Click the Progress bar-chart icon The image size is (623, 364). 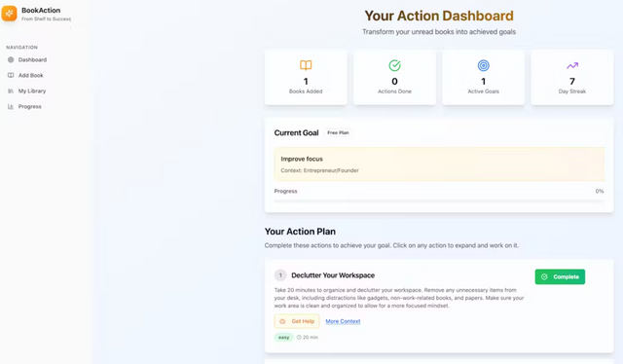(11, 106)
